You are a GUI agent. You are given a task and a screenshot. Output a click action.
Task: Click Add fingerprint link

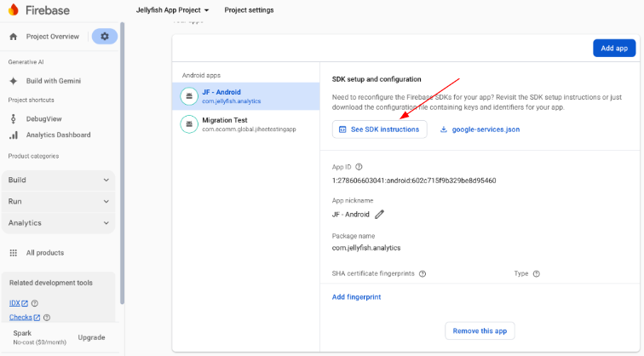click(356, 297)
